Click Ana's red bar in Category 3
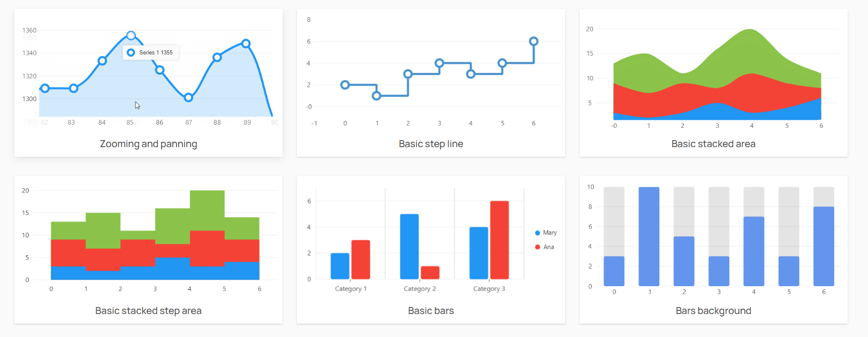The width and height of the screenshot is (868, 337). 499,240
